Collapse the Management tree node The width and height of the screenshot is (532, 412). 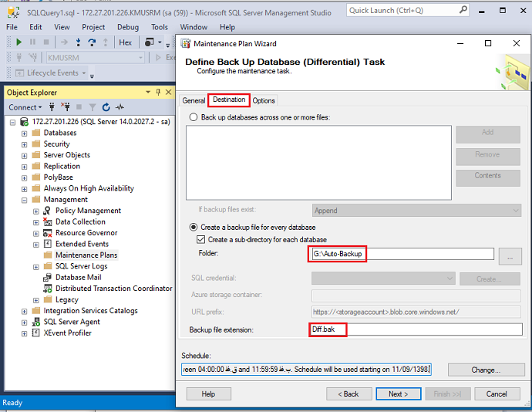[x=24, y=200]
